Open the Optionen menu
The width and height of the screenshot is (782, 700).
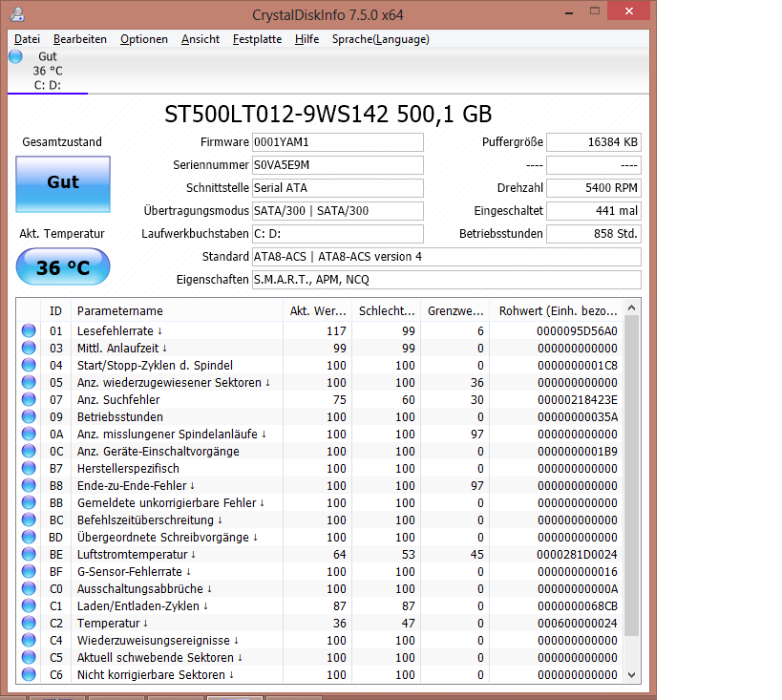coord(143,39)
